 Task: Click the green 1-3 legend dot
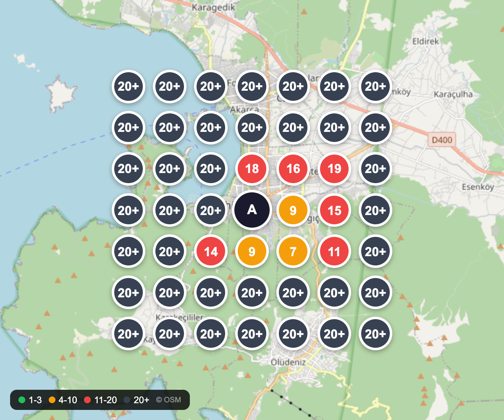22,400
